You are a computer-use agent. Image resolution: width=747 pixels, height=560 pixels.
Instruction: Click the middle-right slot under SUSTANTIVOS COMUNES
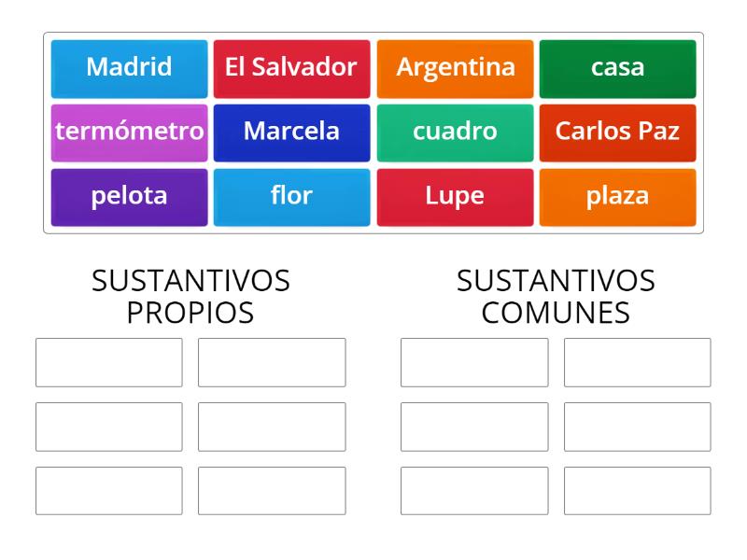(x=638, y=427)
